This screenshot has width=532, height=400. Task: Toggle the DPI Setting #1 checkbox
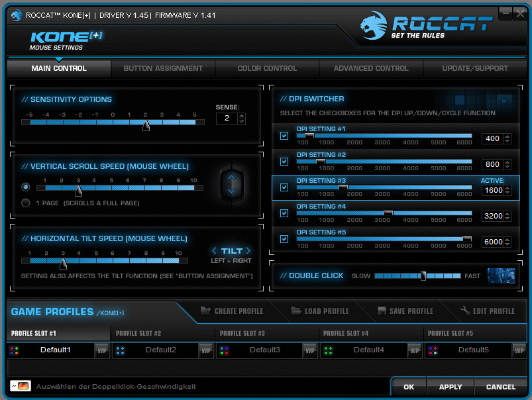pyautogui.click(x=284, y=136)
